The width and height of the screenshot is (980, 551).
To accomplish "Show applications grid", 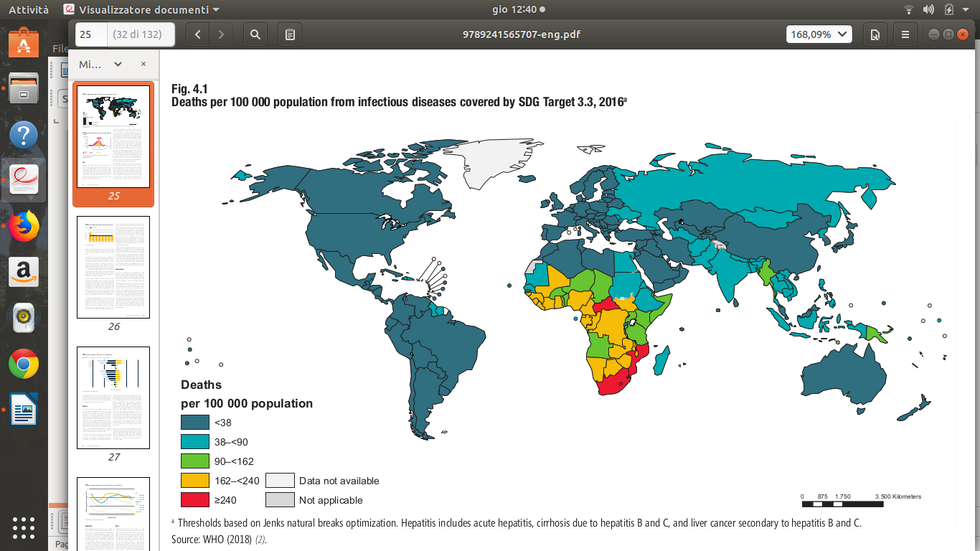I will (x=24, y=527).
